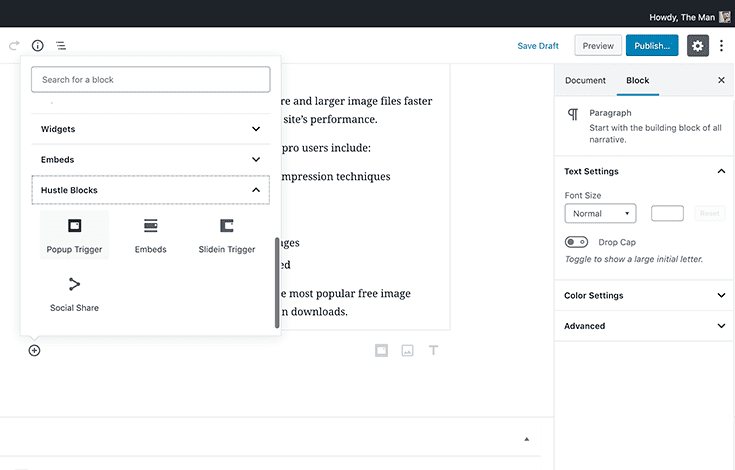
Task: Expand the Widgets block category
Action: click(x=150, y=129)
